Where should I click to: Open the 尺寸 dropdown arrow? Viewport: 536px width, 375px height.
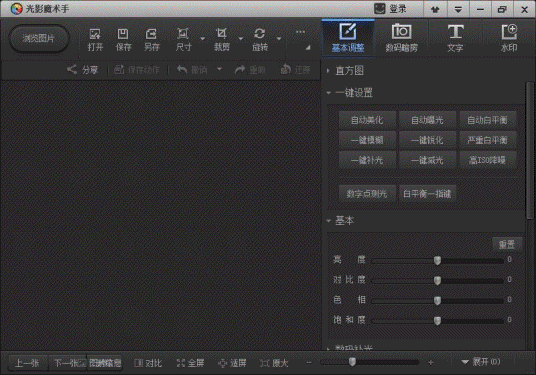click(x=202, y=39)
